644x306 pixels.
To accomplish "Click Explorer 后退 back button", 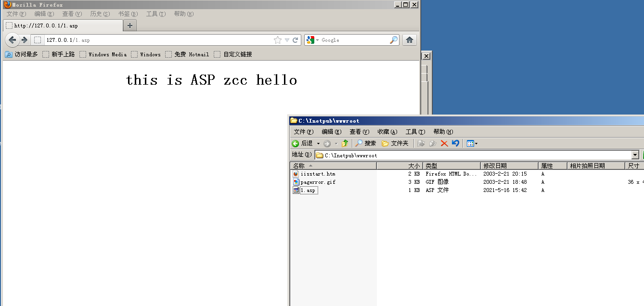I will point(302,143).
